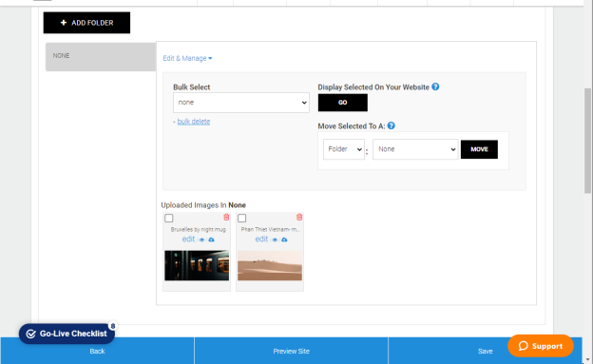
Task: Open the Support chat button
Action: [541, 346]
